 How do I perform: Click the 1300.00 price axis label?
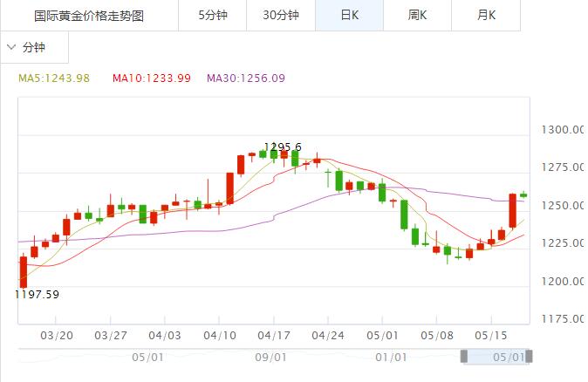coord(563,130)
